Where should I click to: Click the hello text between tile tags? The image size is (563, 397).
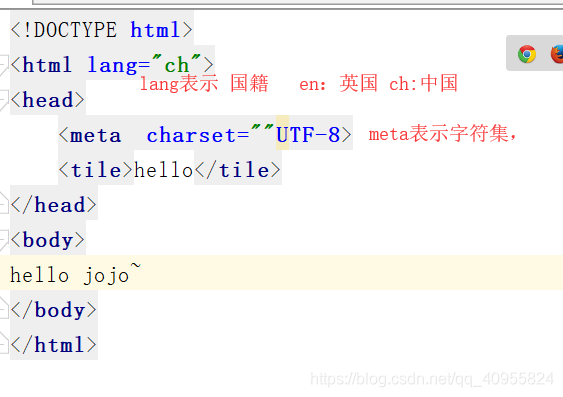164,170
